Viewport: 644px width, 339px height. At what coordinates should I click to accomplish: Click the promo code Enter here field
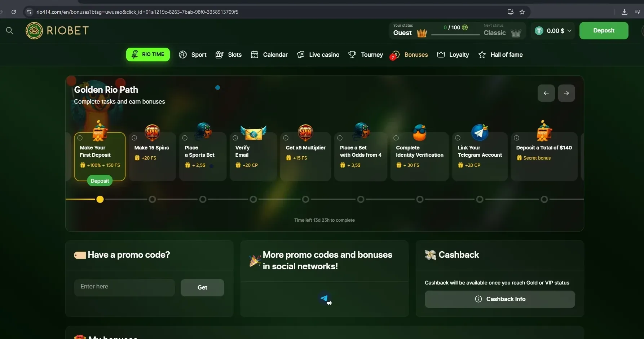(124, 288)
